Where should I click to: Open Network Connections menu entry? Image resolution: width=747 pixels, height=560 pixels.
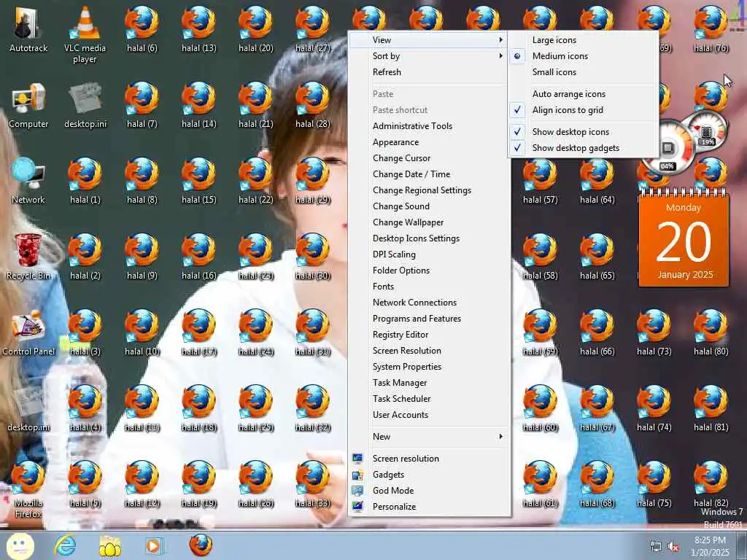pos(429,303)
